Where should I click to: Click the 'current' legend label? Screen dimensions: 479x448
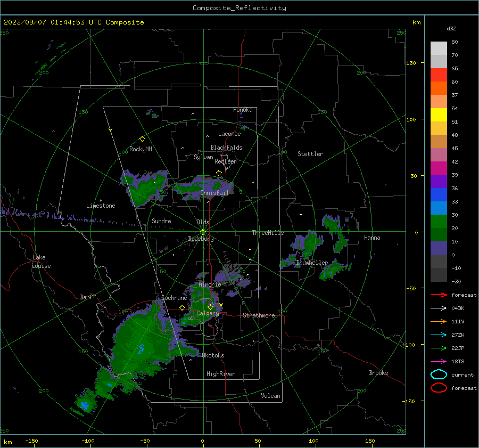tap(463, 375)
